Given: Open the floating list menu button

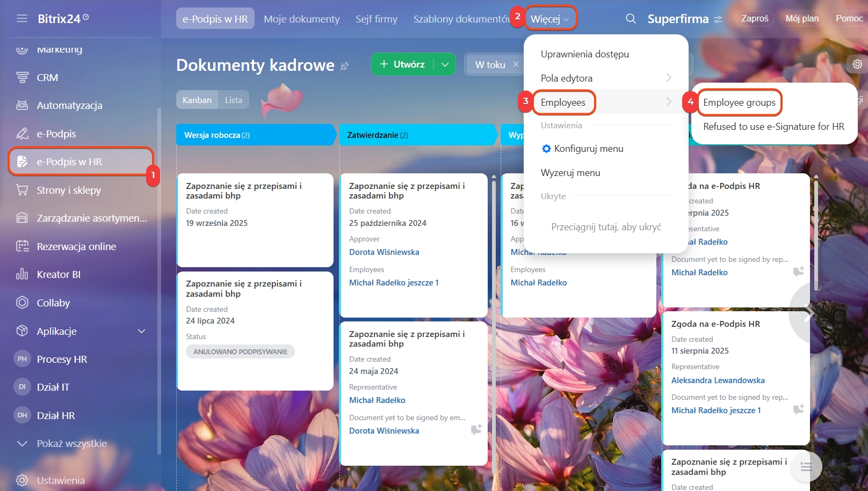Looking at the screenshot, I should click(806, 467).
